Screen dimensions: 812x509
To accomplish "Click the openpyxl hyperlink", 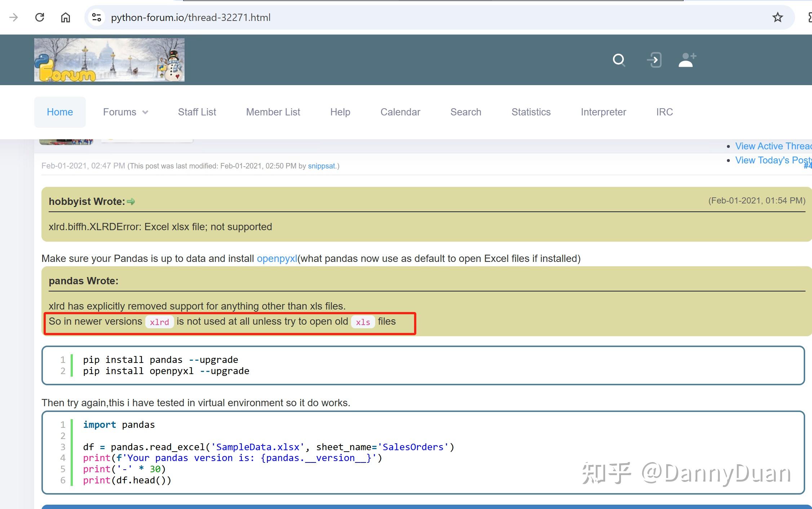I will (277, 259).
